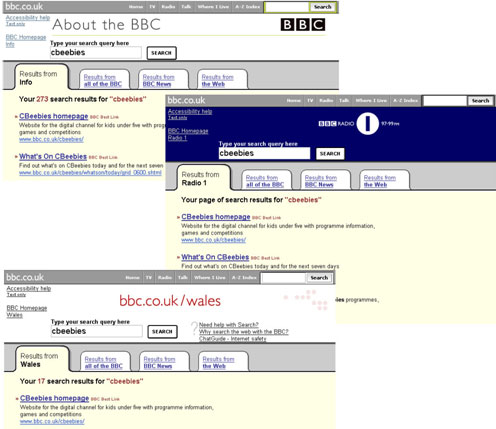Open Need help with Search? link
The width and height of the screenshot is (496, 429).
coord(229,324)
